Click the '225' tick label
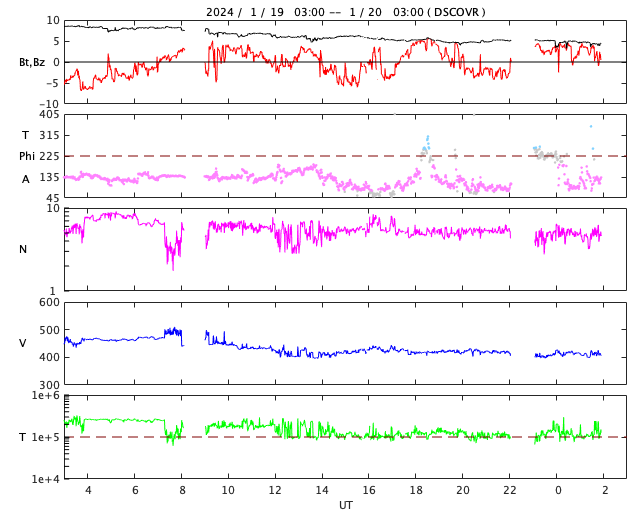The width and height of the screenshot is (640, 512). click(49, 156)
